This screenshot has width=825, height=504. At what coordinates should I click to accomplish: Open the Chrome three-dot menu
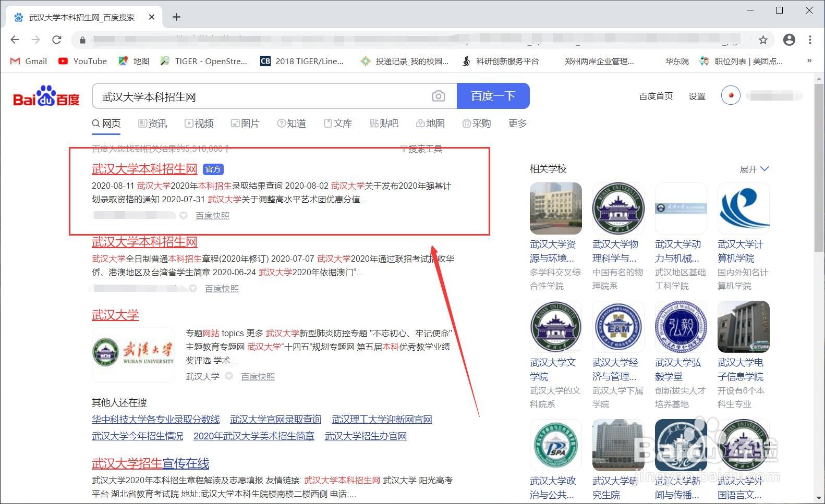[810, 40]
